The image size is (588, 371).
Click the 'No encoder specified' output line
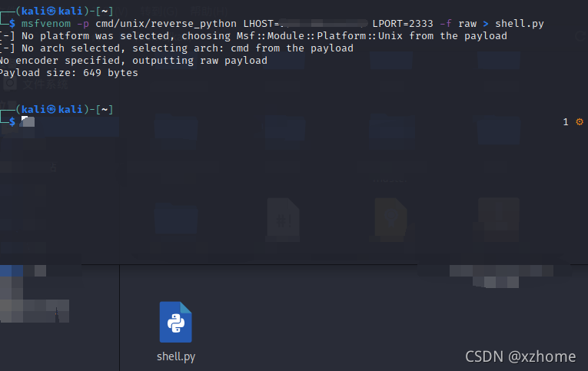tap(134, 61)
